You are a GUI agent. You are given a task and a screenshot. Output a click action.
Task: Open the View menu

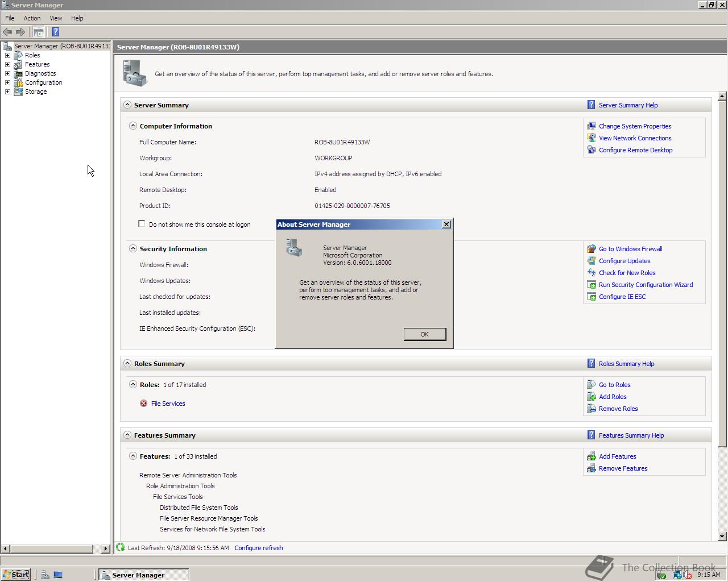56,18
